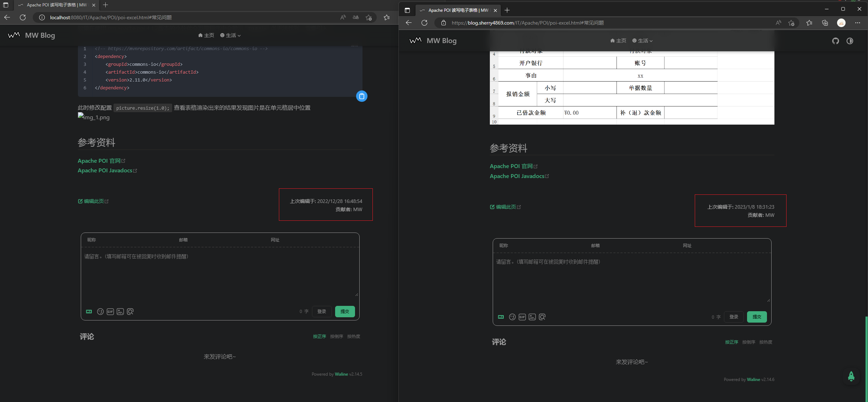Image resolution: width=868 pixels, height=402 pixels.
Task: Click the rocket back-to-top icon
Action: pos(851,376)
